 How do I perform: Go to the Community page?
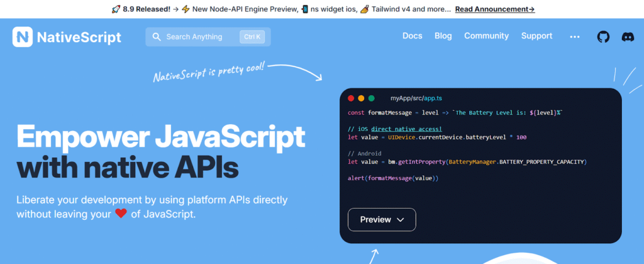486,36
